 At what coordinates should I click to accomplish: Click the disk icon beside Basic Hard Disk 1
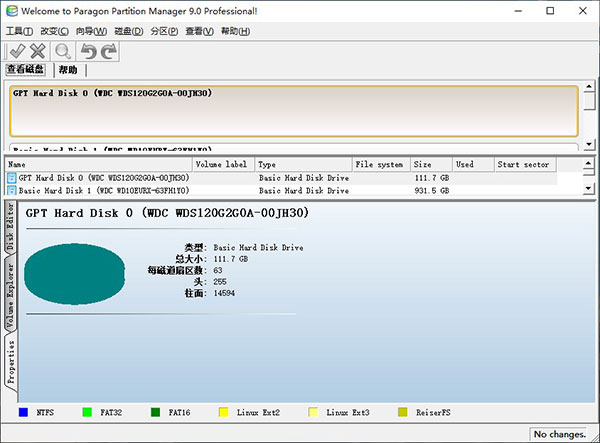[12, 190]
